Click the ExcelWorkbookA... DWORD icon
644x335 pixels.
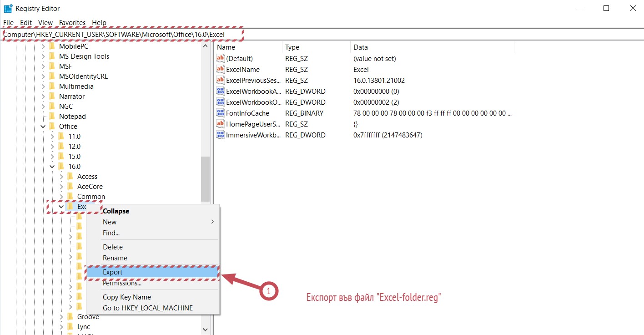pos(221,91)
